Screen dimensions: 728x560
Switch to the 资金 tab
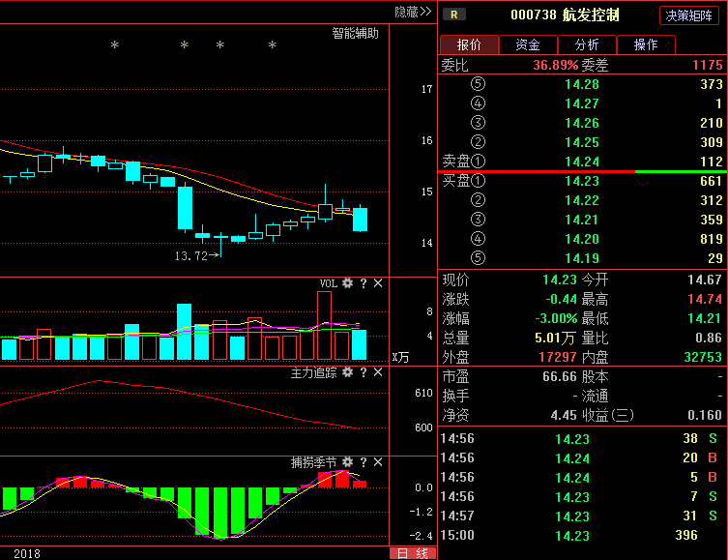(x=528, y=44)
